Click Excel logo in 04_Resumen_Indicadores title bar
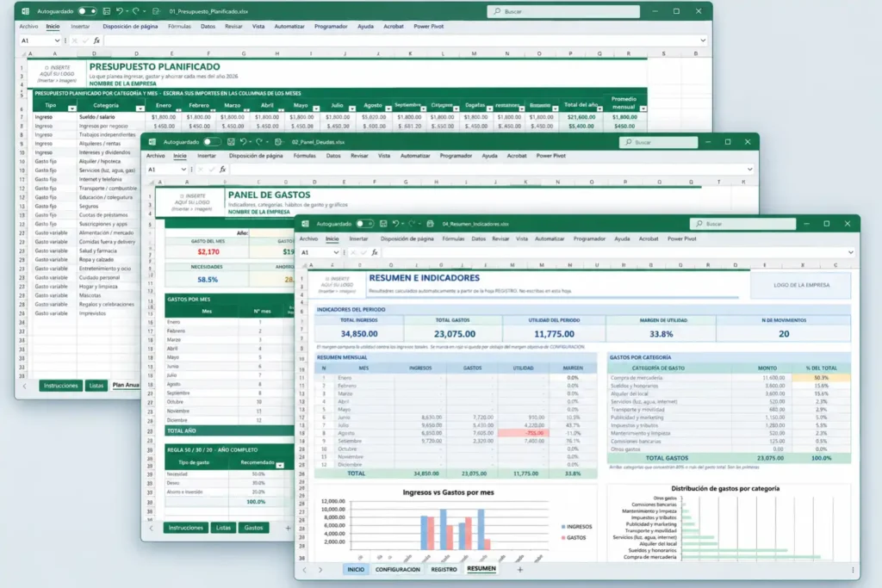 [305, 224]
